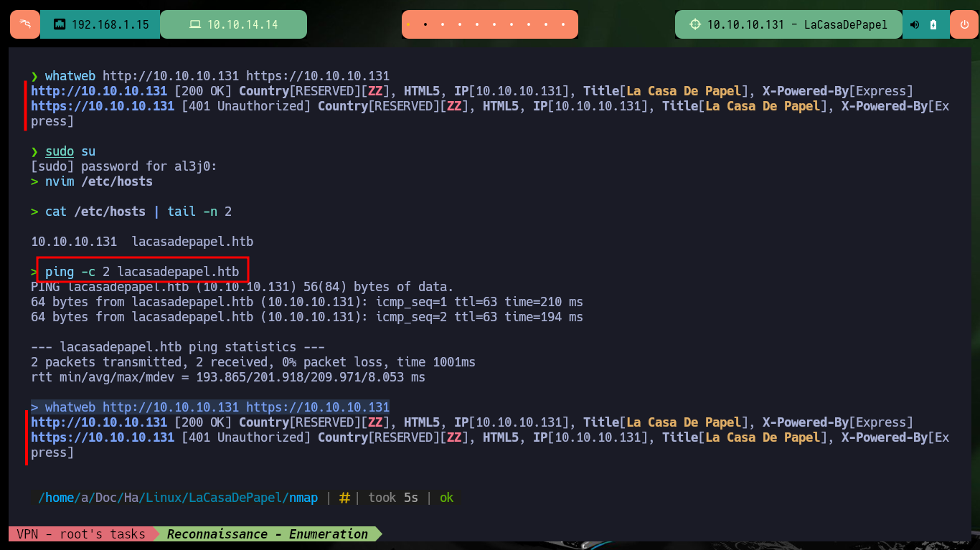The height and width of the screenshot is (550, 980).
Task: Click the "PING lacasadepapel.htb" output line
Action: (x=242, y=287)
